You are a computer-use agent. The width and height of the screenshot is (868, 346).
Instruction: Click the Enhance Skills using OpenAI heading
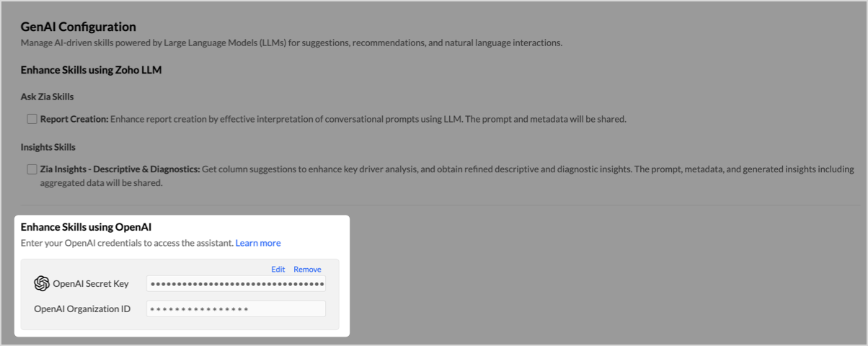pos(86,227)
